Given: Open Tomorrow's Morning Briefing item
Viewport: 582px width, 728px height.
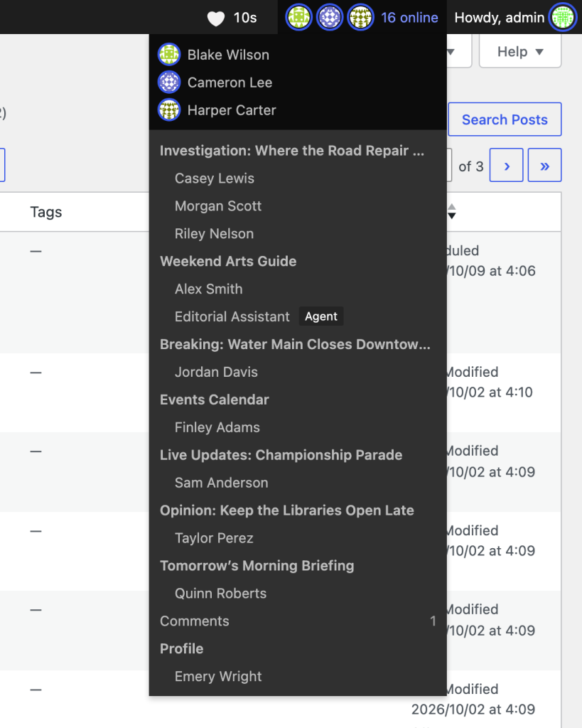Looking at the screenshot, I should point(257,566).
